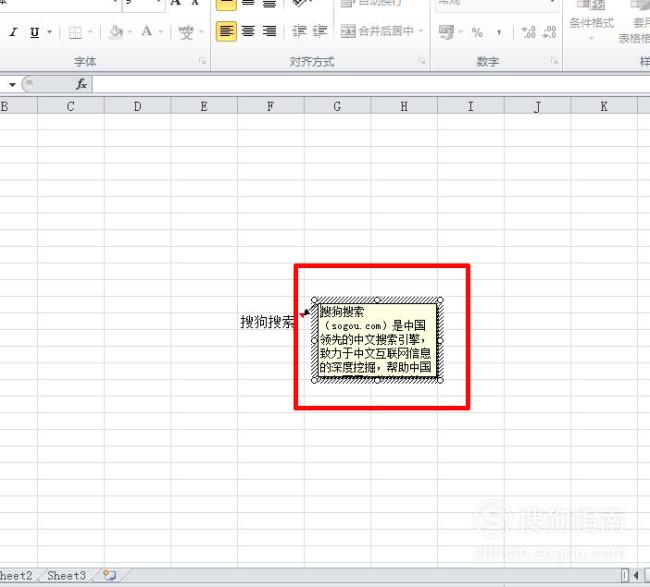
Task: Toggle italic formatting
Action: pyautogui.click(x=13, y=32)
